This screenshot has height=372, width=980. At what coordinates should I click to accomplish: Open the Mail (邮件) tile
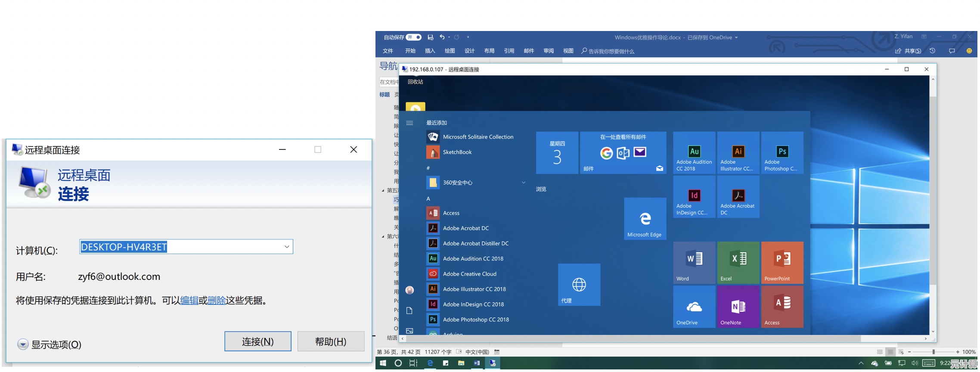(x=623, y=153)
